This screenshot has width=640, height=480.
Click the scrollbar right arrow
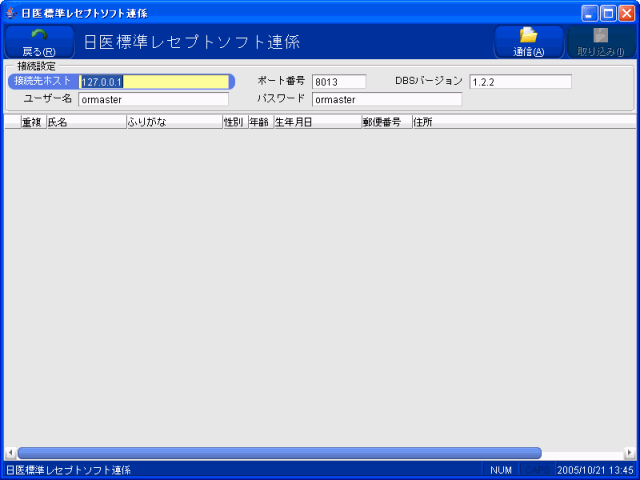[x=630, y=453]
